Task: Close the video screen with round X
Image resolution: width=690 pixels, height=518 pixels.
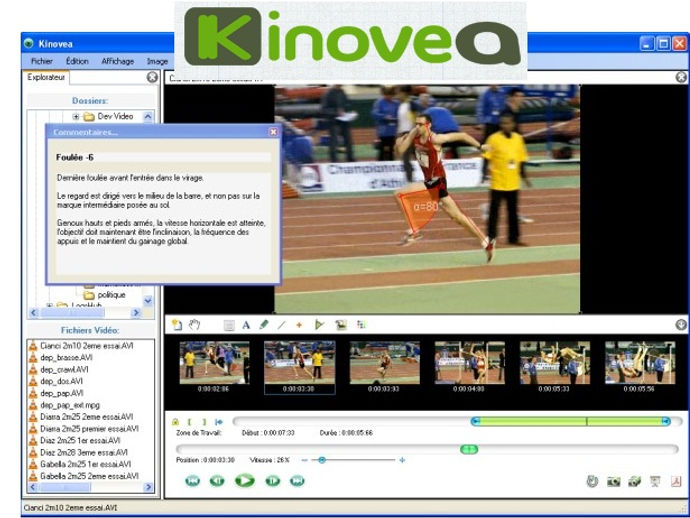Action: [681, 77]
